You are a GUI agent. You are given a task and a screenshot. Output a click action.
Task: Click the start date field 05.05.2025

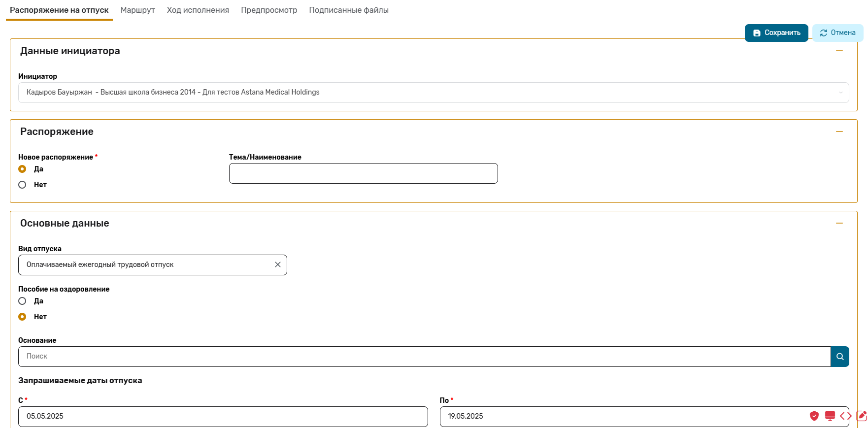223,417
